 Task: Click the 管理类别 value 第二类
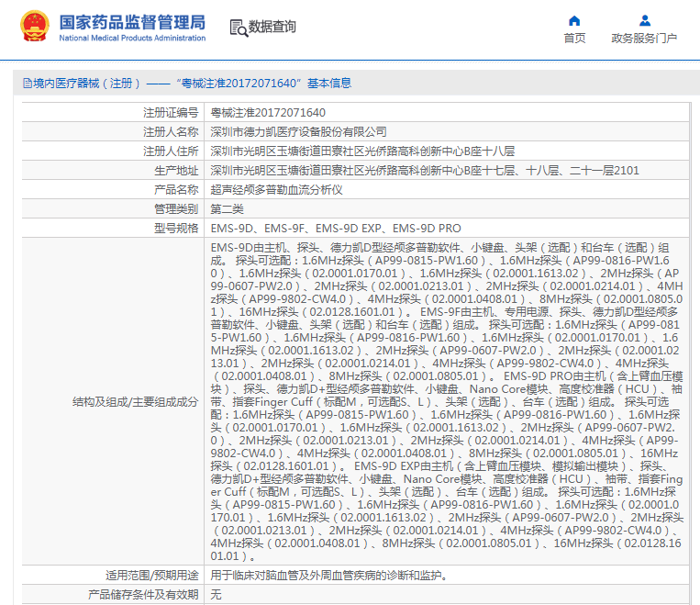(x=228, y=209)
